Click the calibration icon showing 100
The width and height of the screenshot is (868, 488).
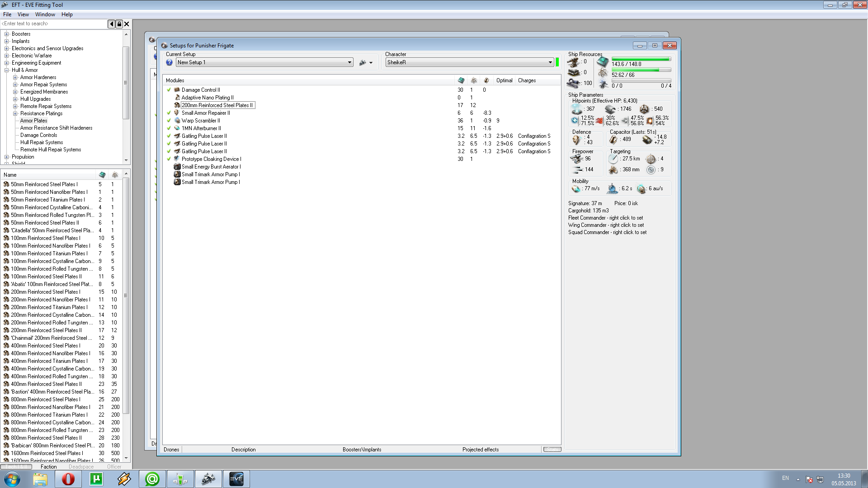573,83
